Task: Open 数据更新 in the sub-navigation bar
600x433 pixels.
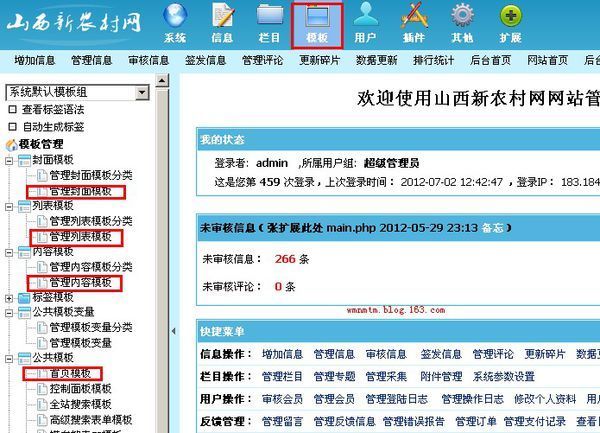Action: [x=377, y=60]
